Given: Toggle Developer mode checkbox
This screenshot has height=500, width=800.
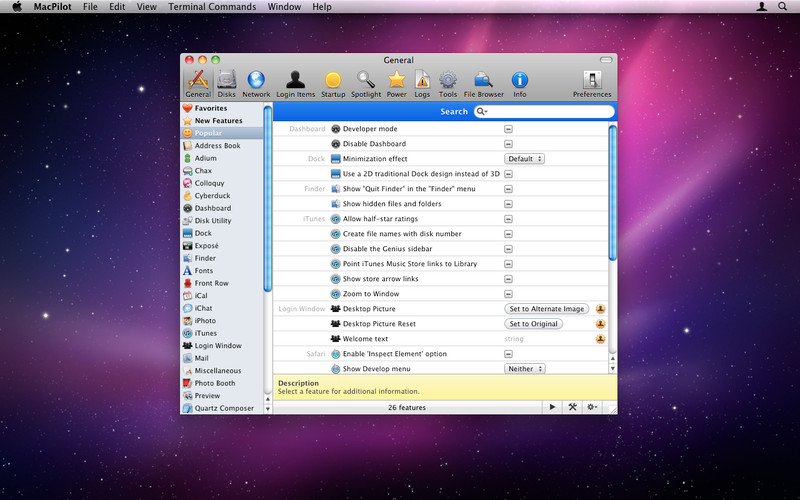Looking at the screenshot, I should [508, 129].
